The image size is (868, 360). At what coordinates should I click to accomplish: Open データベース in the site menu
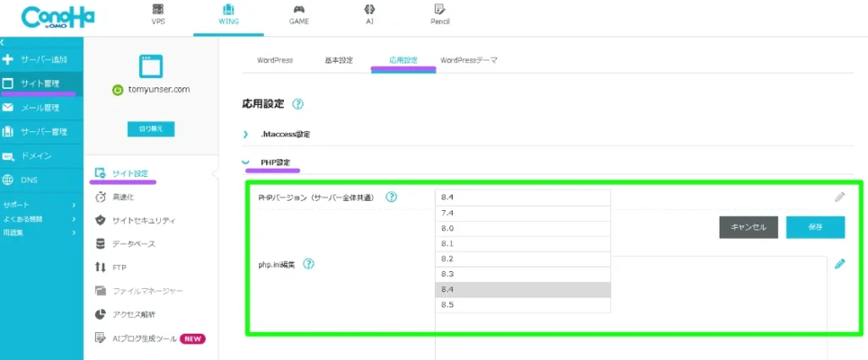125,244
